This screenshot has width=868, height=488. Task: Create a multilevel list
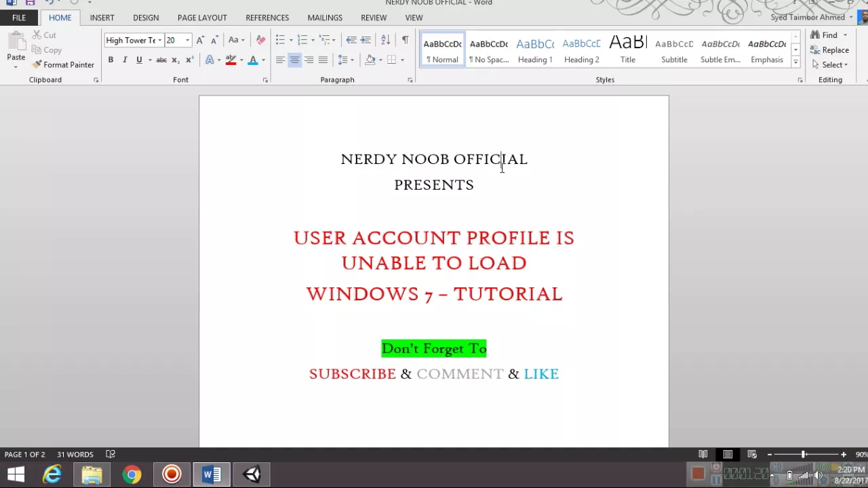325,41
